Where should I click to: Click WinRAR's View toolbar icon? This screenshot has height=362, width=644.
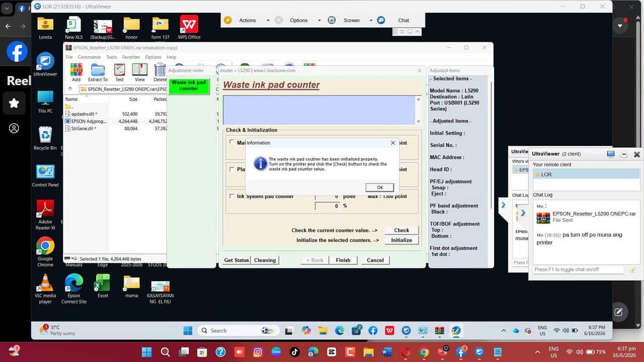[x=140, y=72]
